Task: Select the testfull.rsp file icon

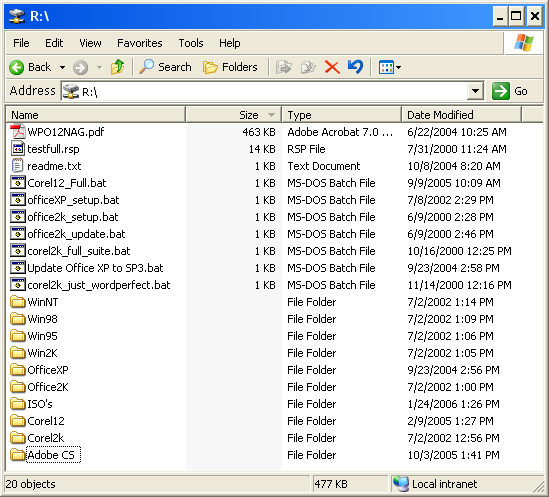Action: point(18,149)
